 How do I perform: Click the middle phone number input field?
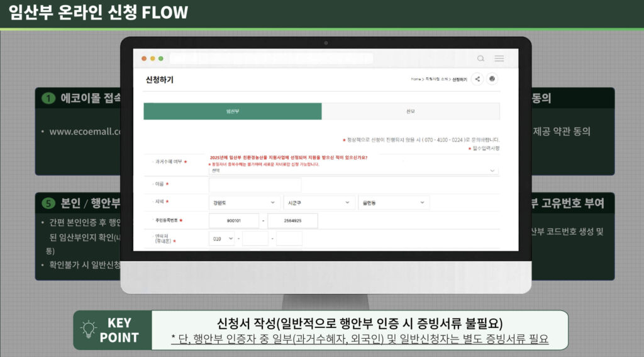[x=255, y=239]
